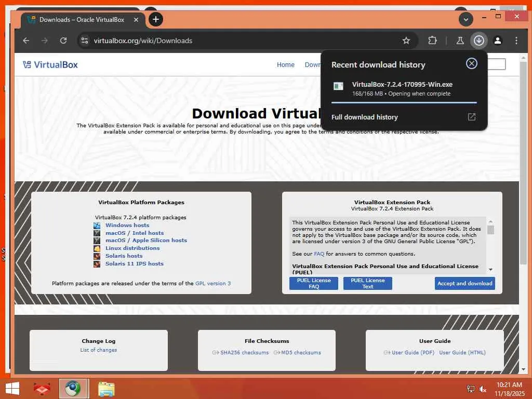
Task: Click the network tray icon
Action: coord(470,389)
